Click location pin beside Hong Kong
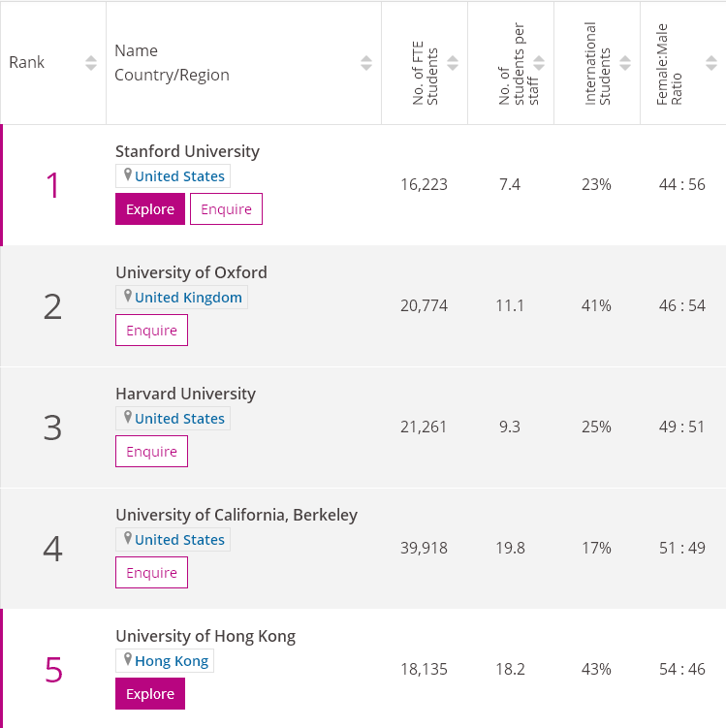This screenshot has height=728, width=726. pos(127,660)
